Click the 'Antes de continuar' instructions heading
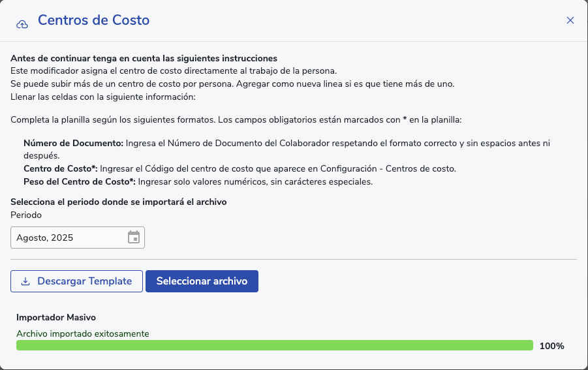 (144, 58)
